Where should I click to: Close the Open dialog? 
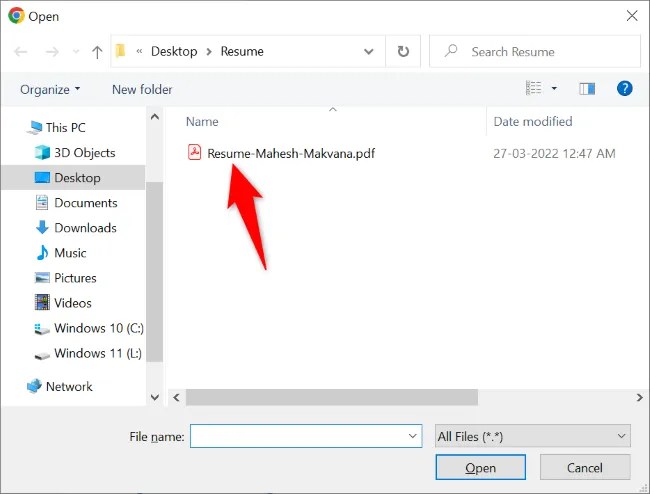click(632, 16)
